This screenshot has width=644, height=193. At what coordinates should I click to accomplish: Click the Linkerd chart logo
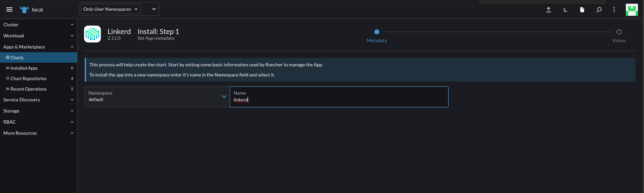(92, 34)
